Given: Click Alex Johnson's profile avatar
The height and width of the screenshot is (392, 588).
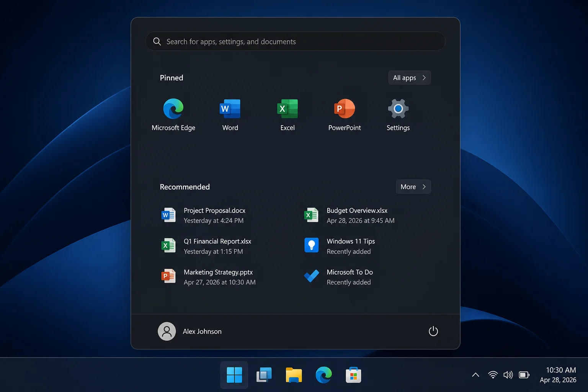Looking at the screenshot, I should pyautogui.click(x=167, y=332).
